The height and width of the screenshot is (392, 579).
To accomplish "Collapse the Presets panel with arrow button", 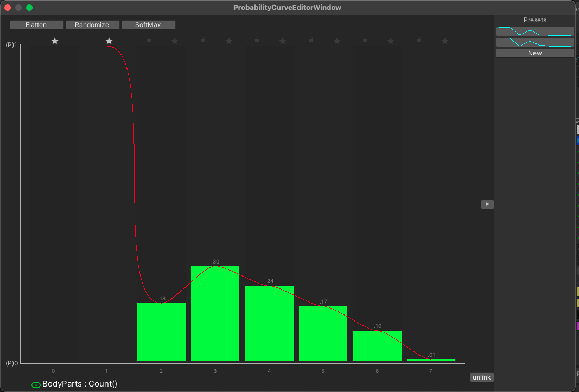I will pos(487,204).
